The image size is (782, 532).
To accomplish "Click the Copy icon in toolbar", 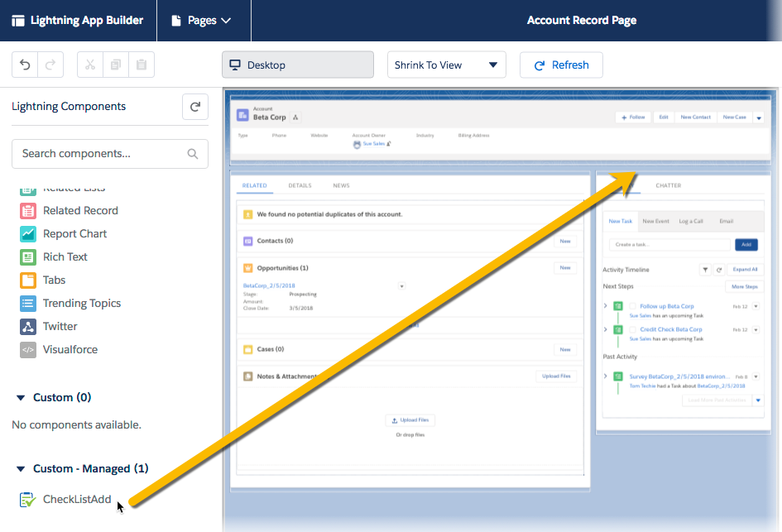I will point(116,65).
